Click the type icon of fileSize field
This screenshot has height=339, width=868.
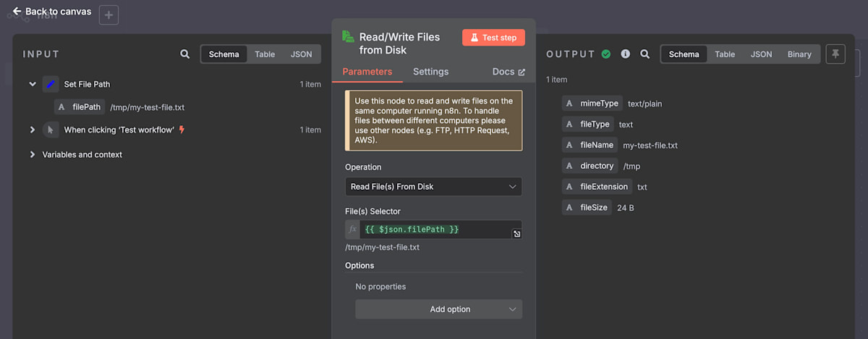pyautogui.click(x=569, y=208)
